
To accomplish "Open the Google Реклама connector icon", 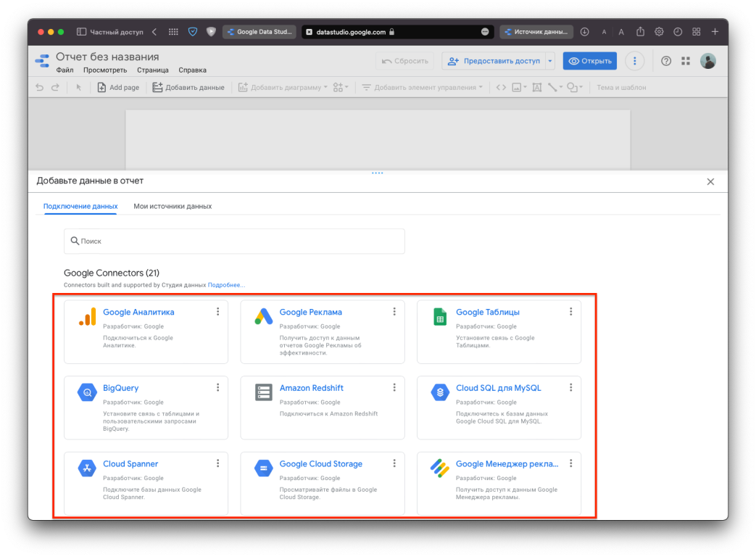I will tap(264, 316).
